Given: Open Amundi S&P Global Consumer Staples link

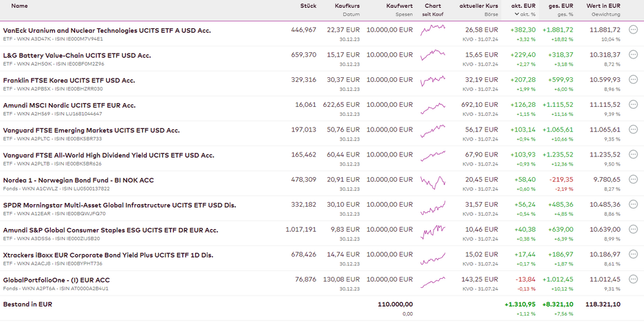Looking at the screenshot, I should coord(111,230).
